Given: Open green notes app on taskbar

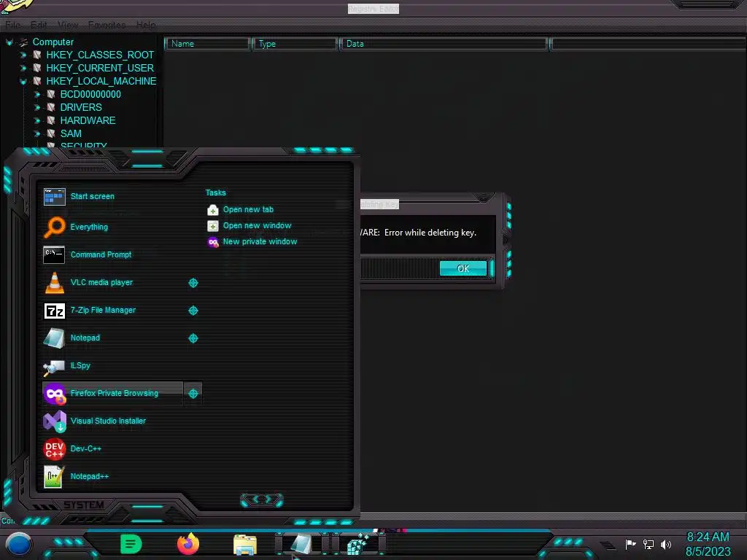Looking at the screenshot, I should (x=131, y=544).
